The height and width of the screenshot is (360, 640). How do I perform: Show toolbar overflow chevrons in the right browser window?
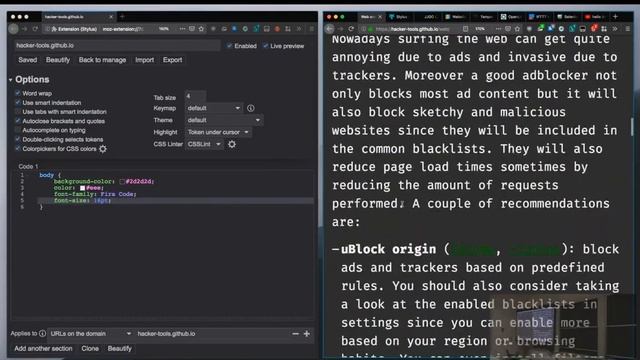pyautogui.click(x=615, y=29)
